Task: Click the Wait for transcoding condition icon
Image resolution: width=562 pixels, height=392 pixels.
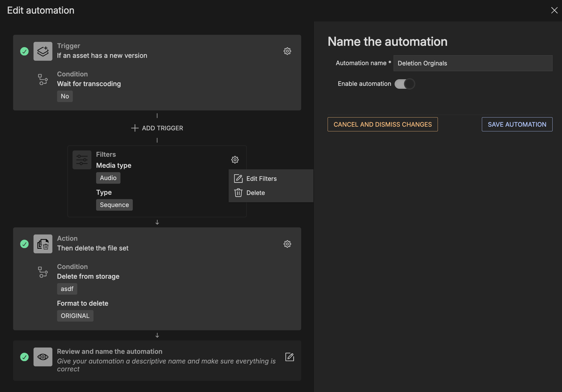Action: [x=43, y=80]
